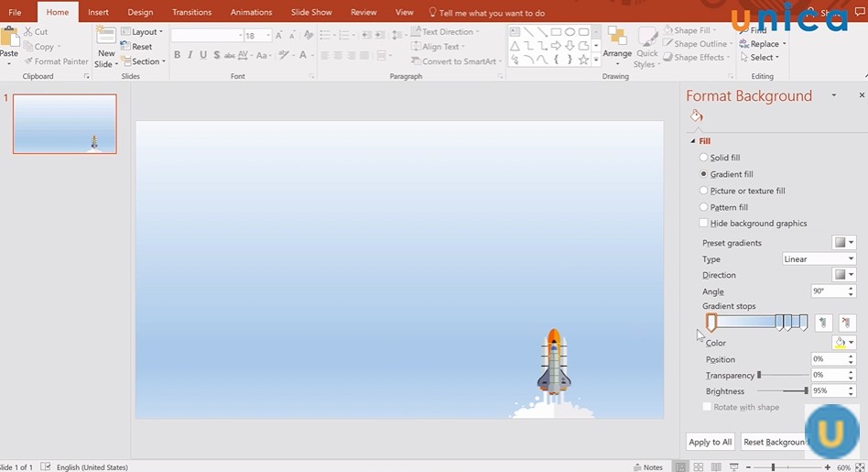
Task: Select the Solid fill radio button
Action: click(704, 158)
